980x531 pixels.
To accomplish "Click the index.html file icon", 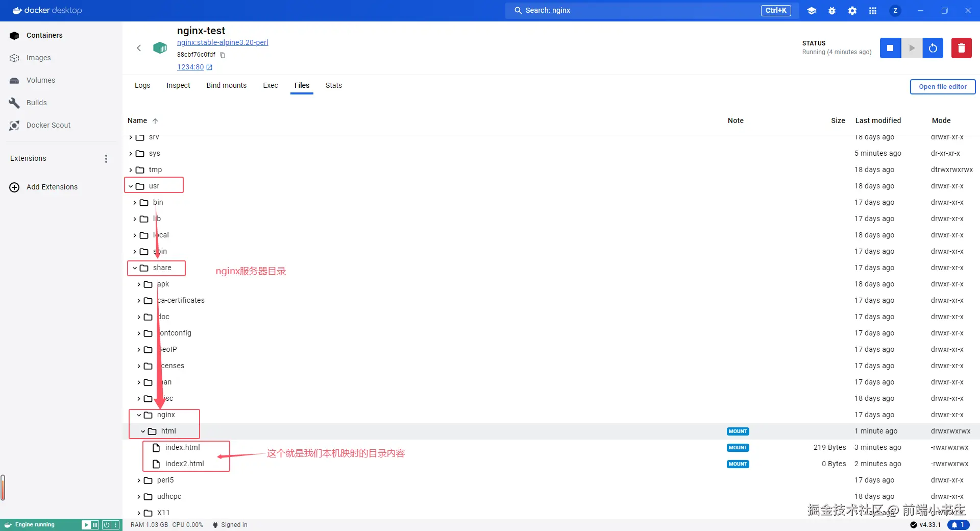I will (x=157, y=448).
